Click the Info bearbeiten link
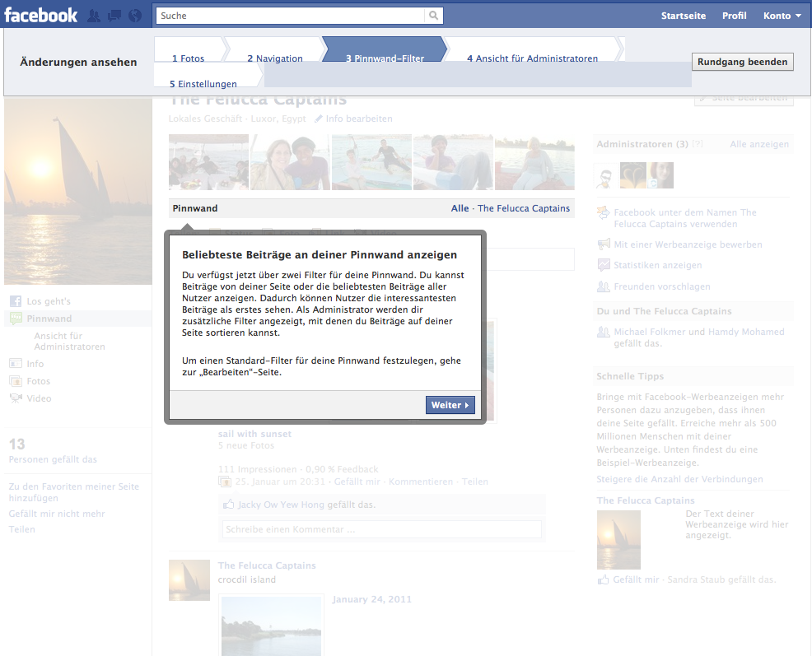This screenshot has width=812, height=656. point(359,119)
